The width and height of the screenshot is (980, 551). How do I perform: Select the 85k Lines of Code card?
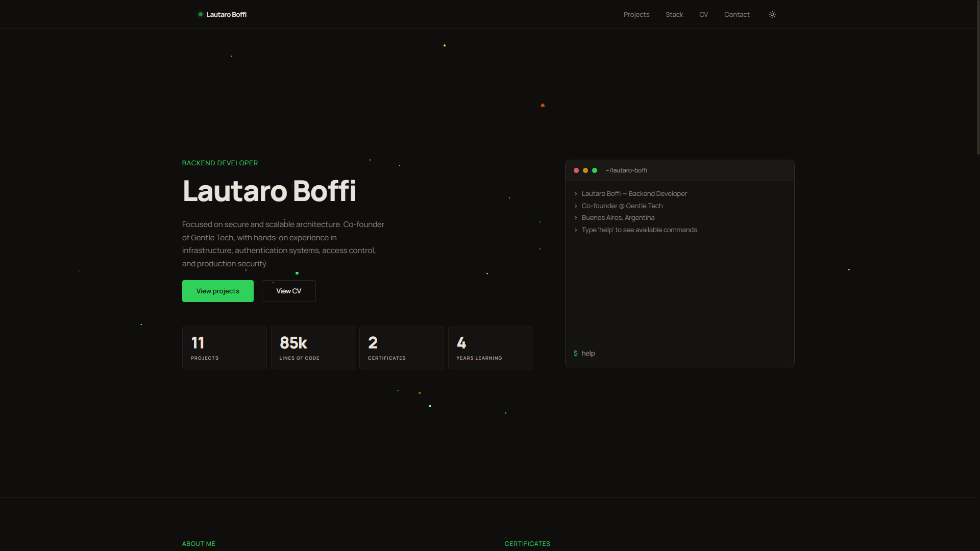pyautogui.click(x=313, y=348)
